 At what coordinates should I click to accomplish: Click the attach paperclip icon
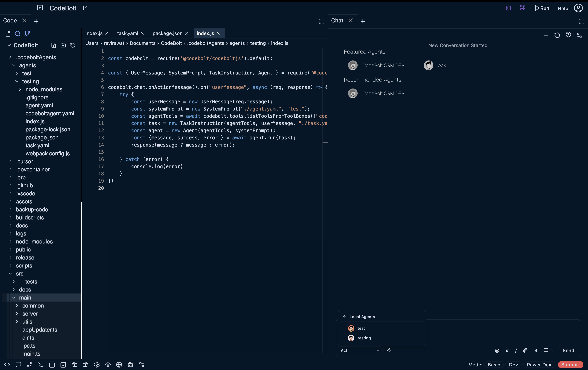525,350
